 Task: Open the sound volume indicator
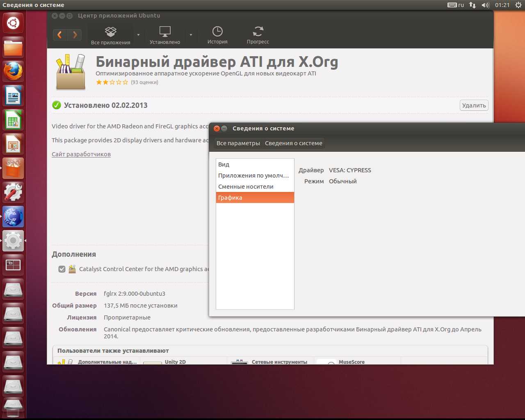tap(485, 5)
